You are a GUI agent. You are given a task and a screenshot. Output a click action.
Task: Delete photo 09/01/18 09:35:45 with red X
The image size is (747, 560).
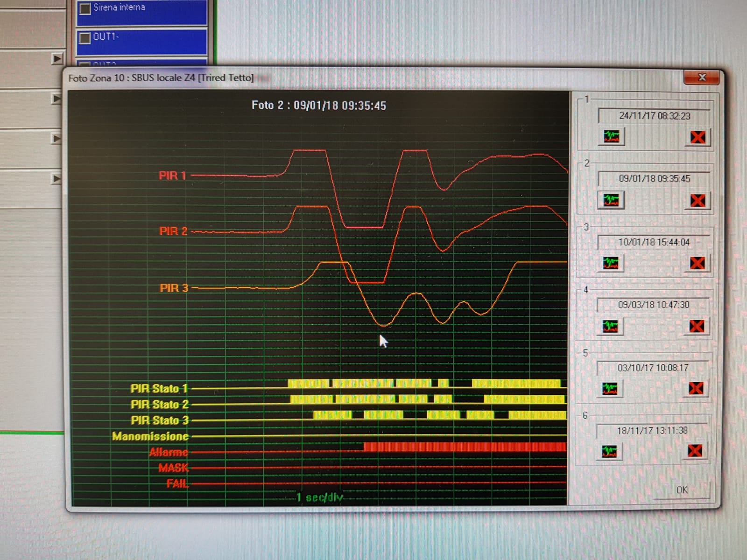(x=698, y=201)
